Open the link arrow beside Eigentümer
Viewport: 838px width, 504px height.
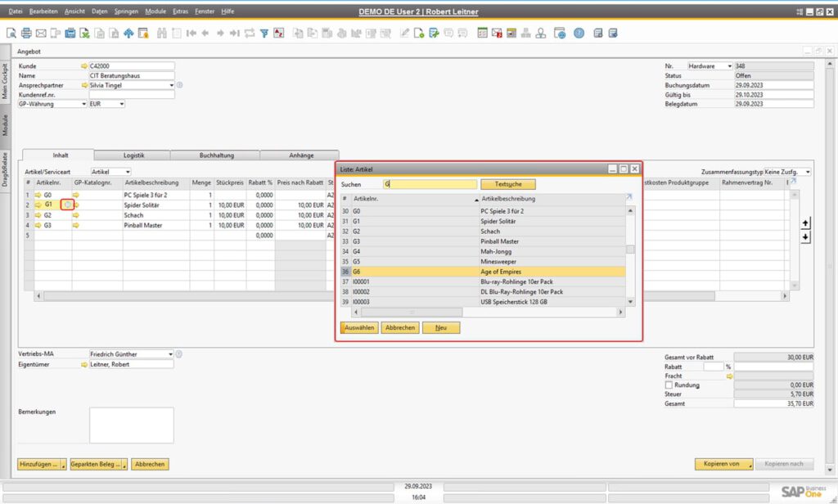(x=84, y=365)
